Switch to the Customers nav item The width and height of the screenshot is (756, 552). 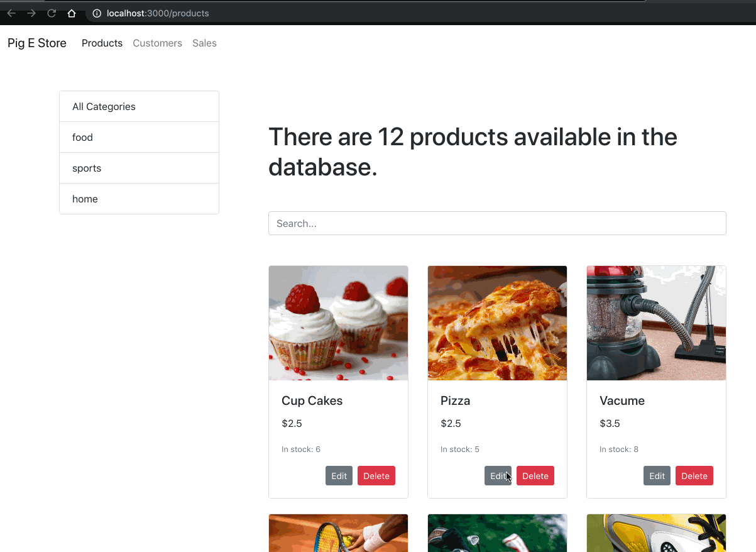tap(157, 43)
